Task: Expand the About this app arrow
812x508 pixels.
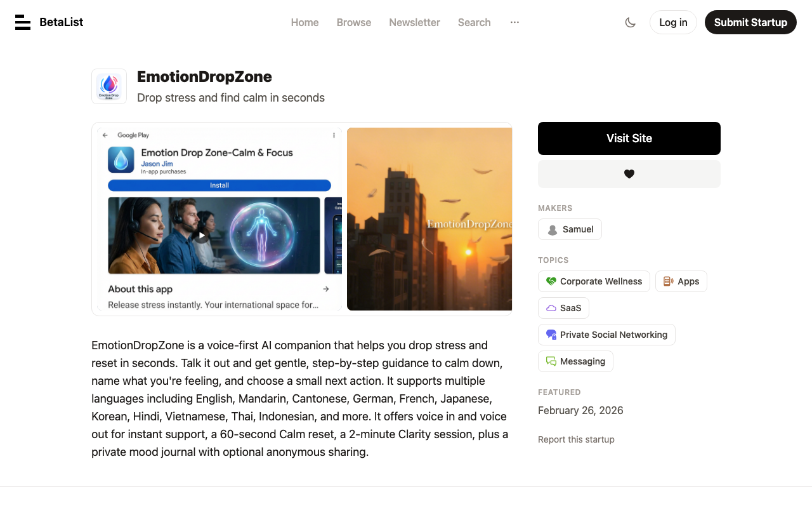Action: (x=326, y=289)
